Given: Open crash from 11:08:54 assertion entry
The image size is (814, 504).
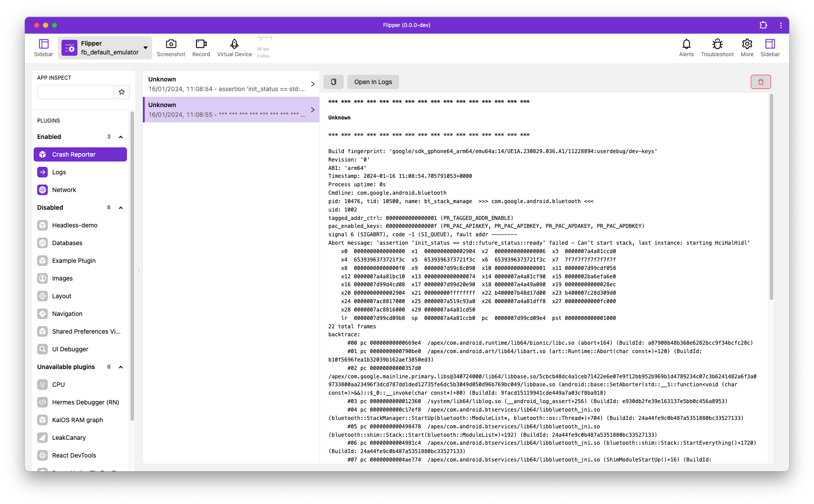Looking at the screenshot, I should point(231,84).
